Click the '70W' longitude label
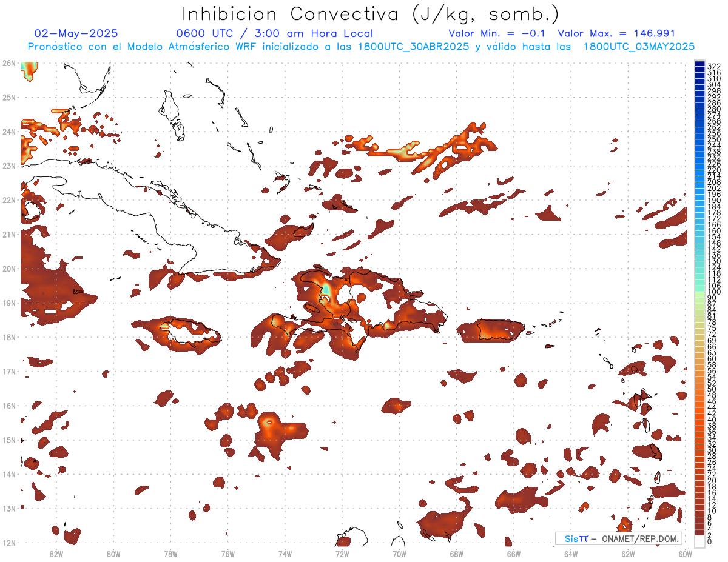This screenshot has width=728, height=562. click(399, 553)
